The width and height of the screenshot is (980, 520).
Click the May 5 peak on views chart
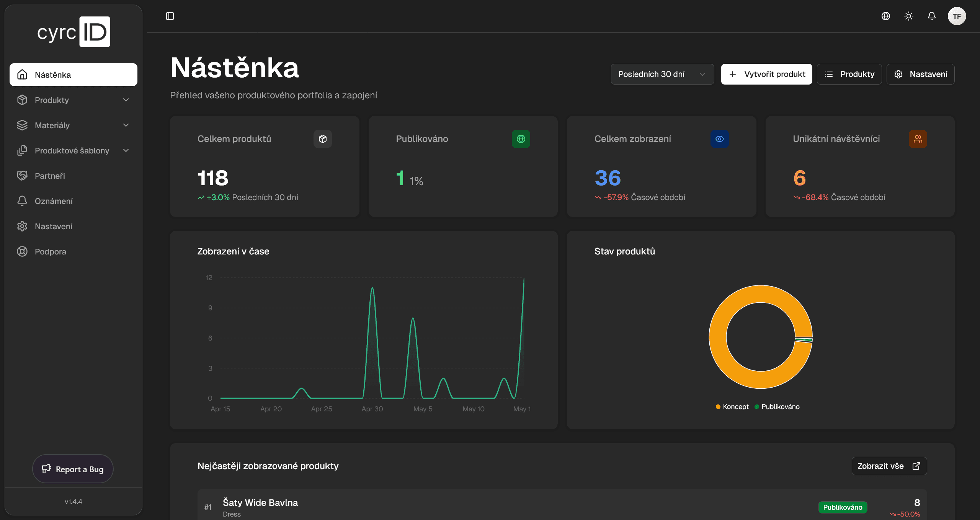[413, 318]
